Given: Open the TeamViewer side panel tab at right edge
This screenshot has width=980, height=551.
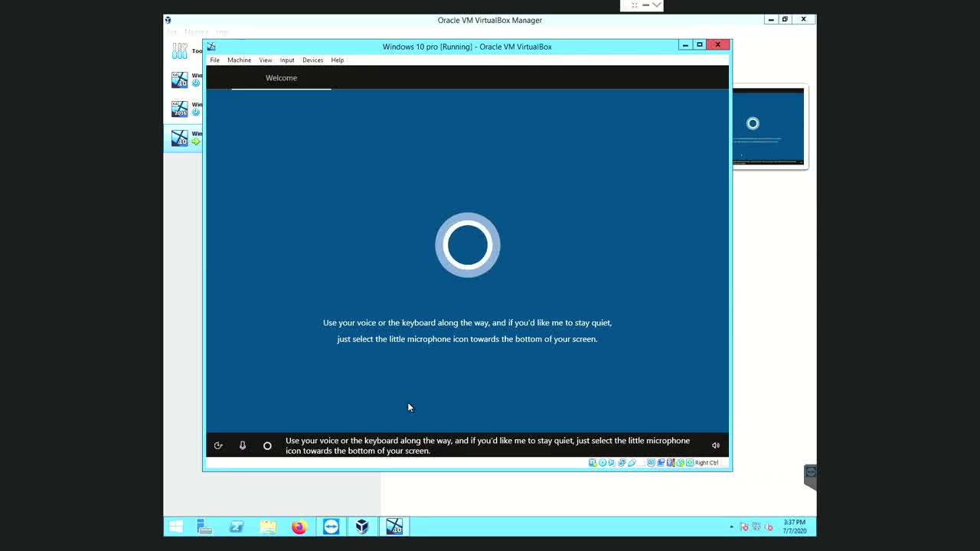Looking at the screenshot, I should point(810,475).
